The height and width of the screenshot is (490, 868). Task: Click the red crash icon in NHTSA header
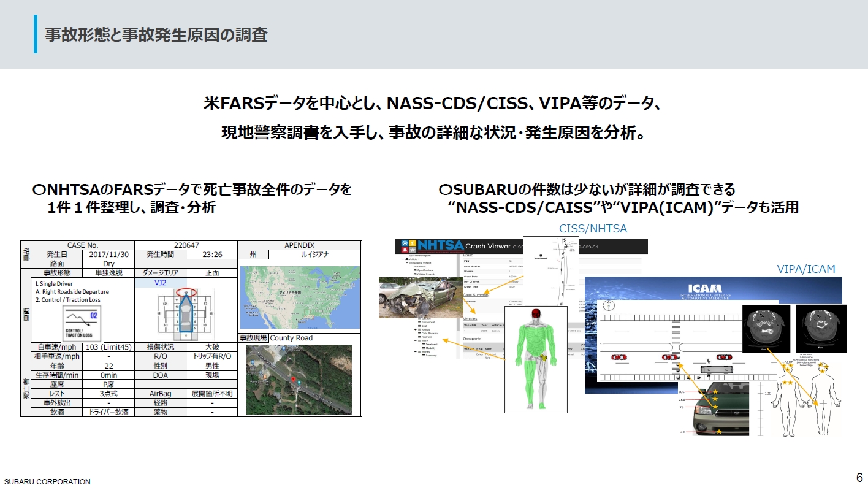click(x=404, y=250)
